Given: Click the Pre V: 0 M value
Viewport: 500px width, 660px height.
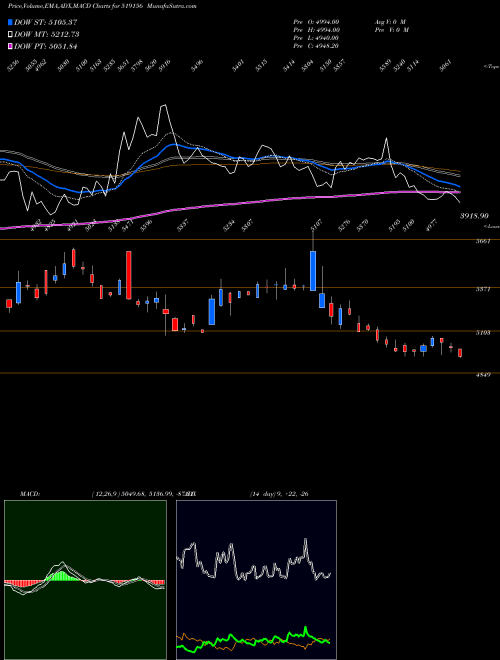Looking at the screenshot, I should pyautogui.click(x=393, y=30).
